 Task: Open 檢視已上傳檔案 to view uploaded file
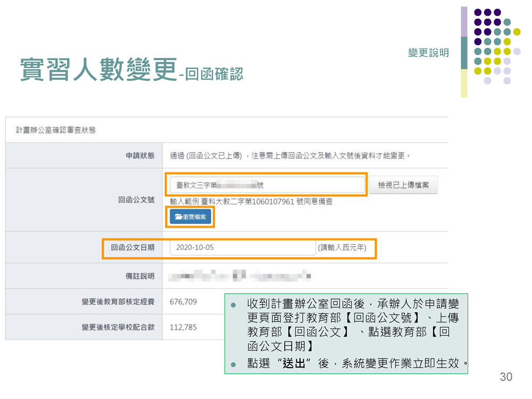(403, 185)
